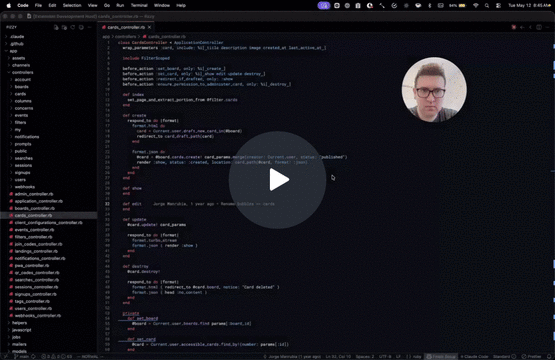Click the Ln 32, Col 10 status item
The height and width of the screenshot is (360, 555).
click(x=338, y=356)
